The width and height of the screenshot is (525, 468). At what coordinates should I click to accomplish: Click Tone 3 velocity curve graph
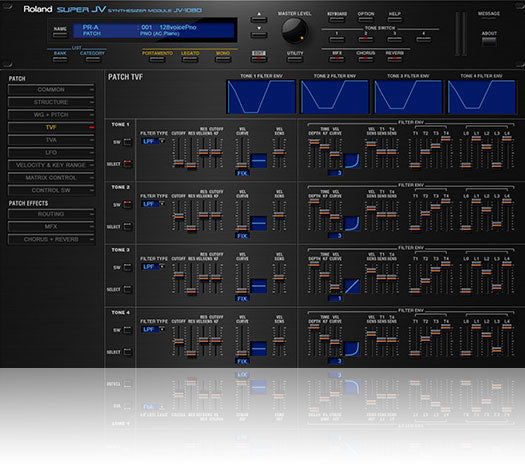(x=259, y=286)
